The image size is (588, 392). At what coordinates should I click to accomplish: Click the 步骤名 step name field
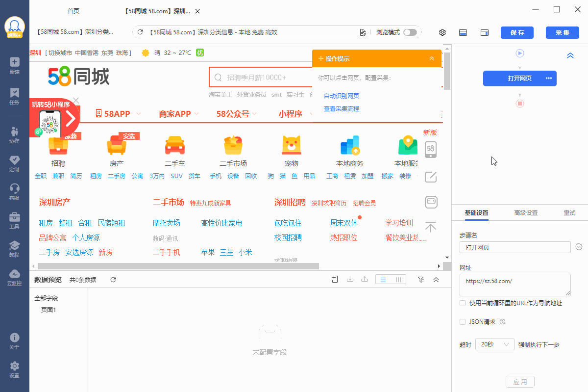point(515,247)
